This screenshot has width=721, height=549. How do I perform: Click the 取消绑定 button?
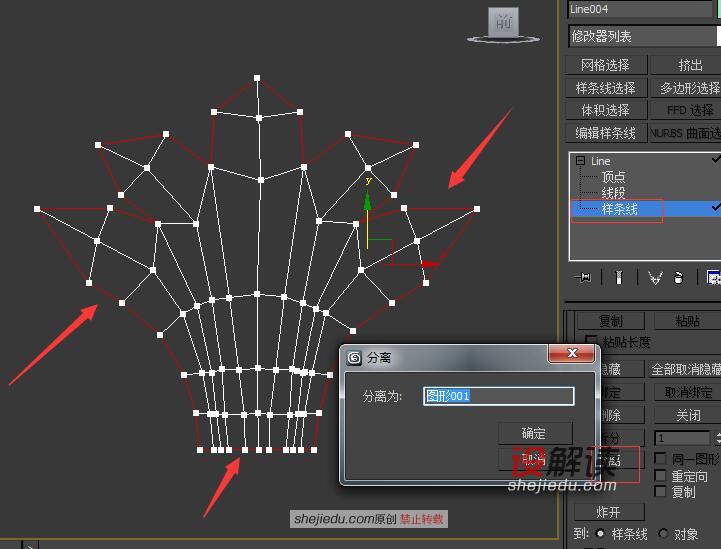click(688, 392)
